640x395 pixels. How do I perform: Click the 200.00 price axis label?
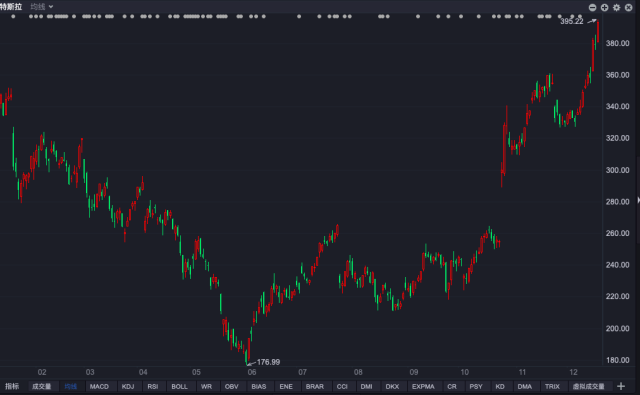pyautogui.click(x=618, y=328)
